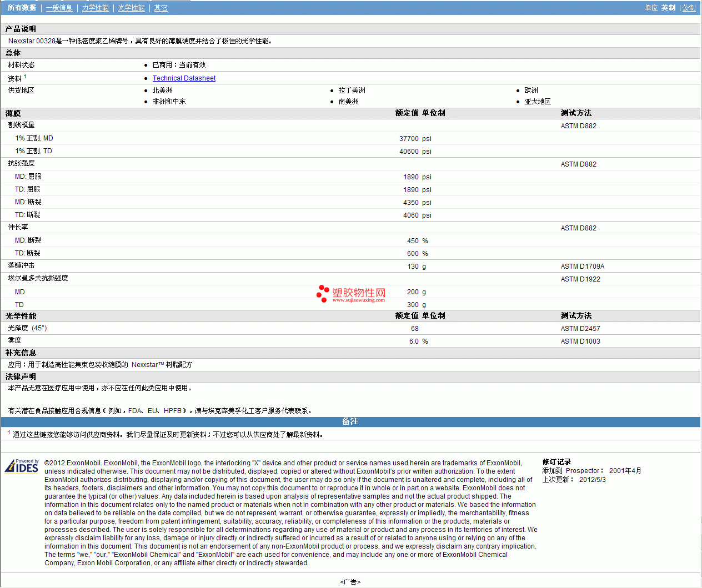Select the 埃尔曼多夫抗撕强度 property label
The width and height of the screenshot is (702, 588).
[38, 278]
